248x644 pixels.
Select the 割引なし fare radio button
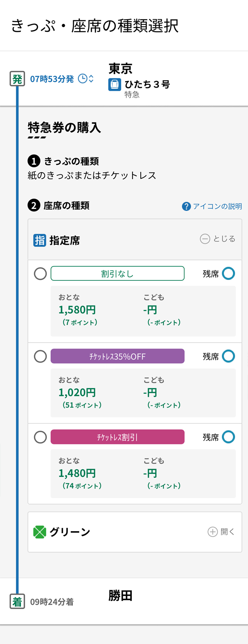(x=40, y=274)
